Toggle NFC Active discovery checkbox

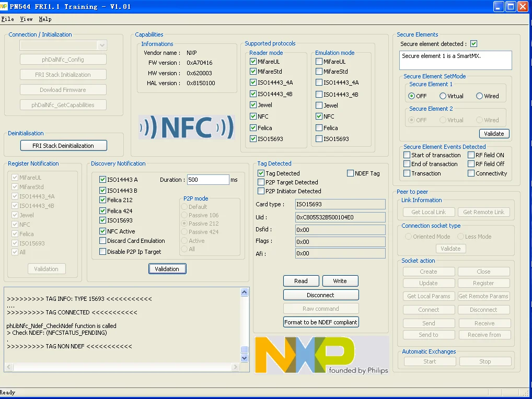[x=102, y=231]
